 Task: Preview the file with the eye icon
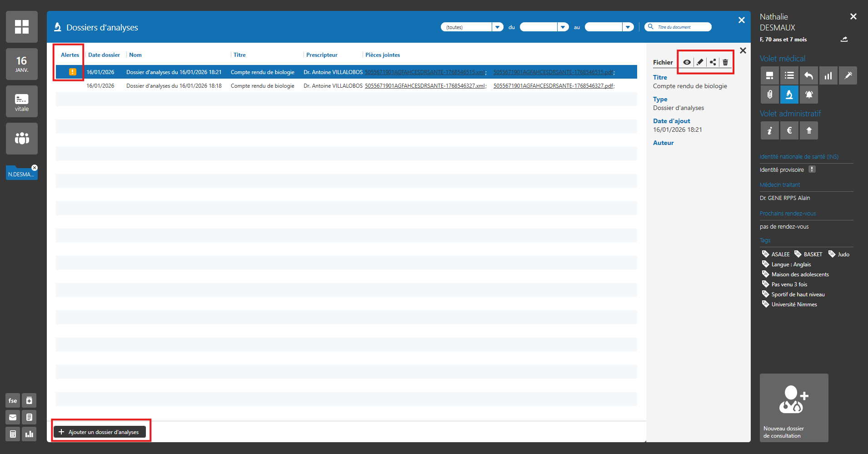point(687,62)
